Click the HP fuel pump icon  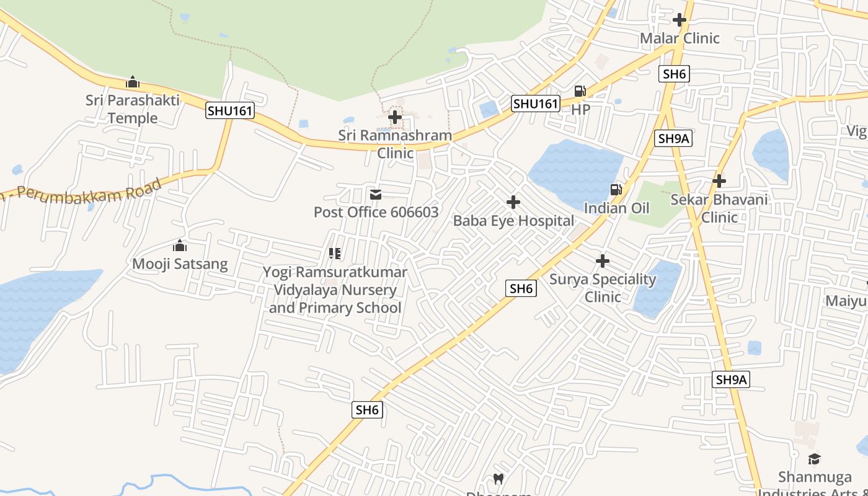click(580, 91)
